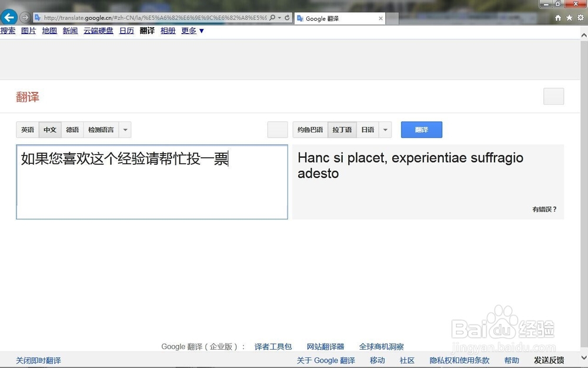Select 中文 as source language

(x=50, y=130)
